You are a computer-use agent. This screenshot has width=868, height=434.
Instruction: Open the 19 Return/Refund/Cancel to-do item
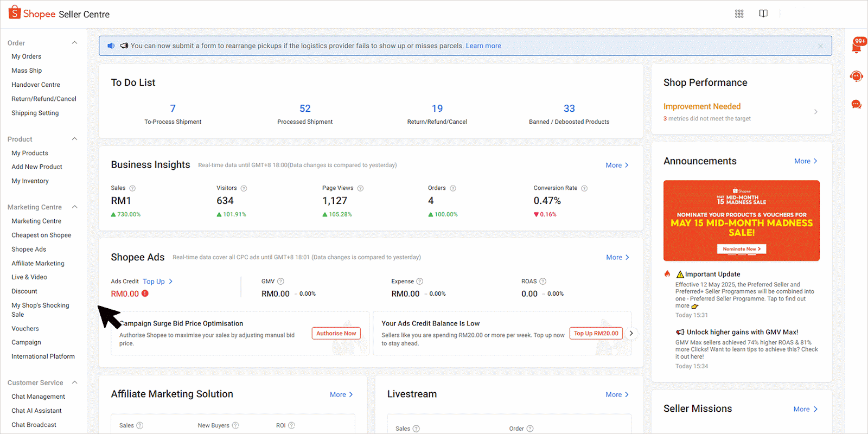pos(437,114)
